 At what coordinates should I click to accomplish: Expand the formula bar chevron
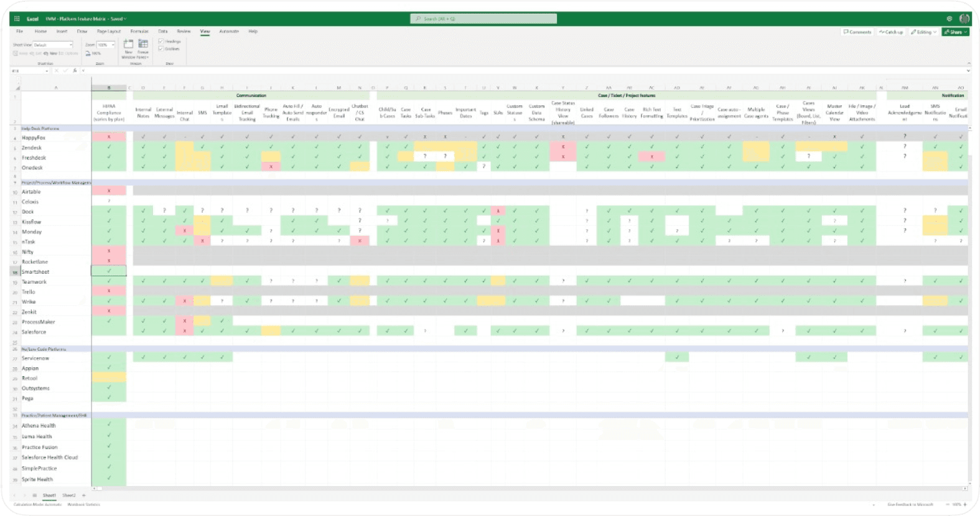click(967, 70)
